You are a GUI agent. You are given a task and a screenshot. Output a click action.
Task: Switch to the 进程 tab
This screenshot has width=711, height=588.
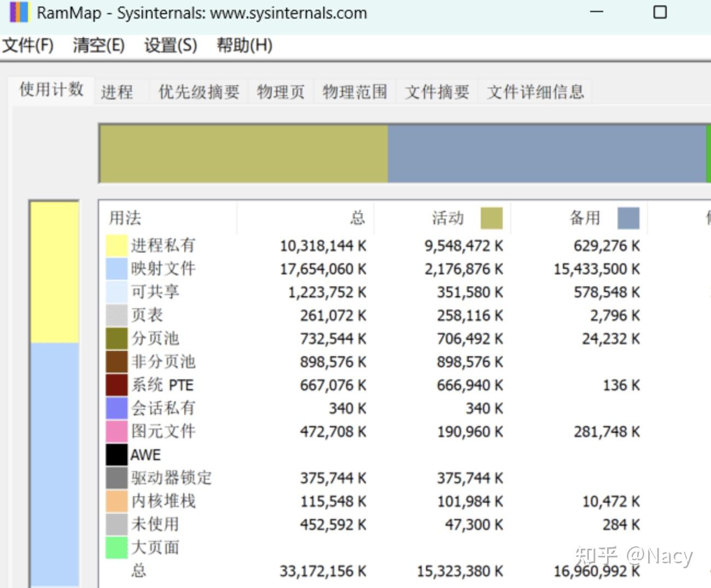117,91
